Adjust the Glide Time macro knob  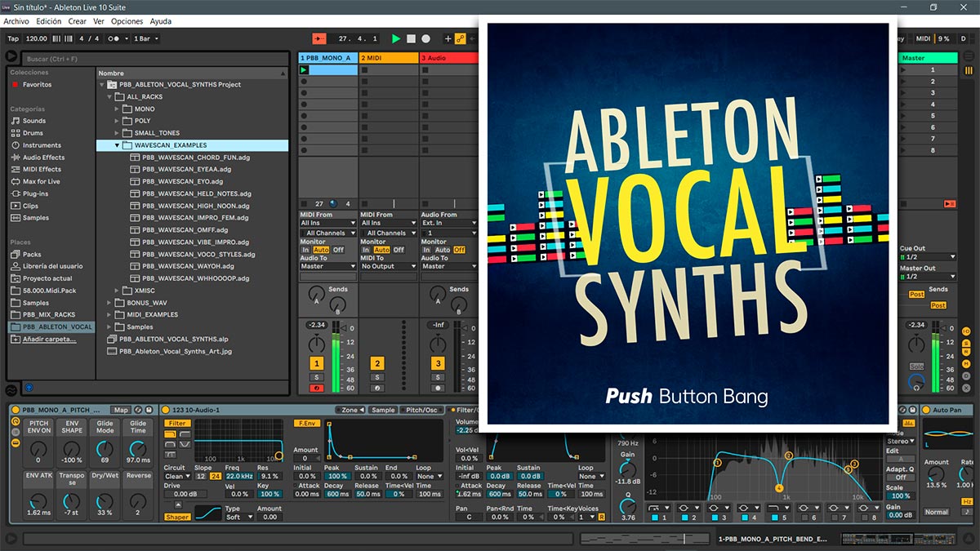pyautogui.click(x=138, y=449)
